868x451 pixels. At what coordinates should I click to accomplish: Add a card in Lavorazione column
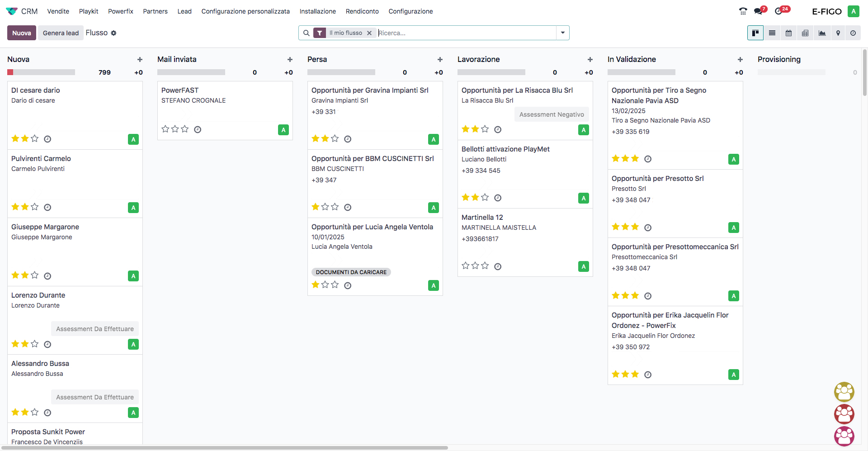click(x=590, y=60)
